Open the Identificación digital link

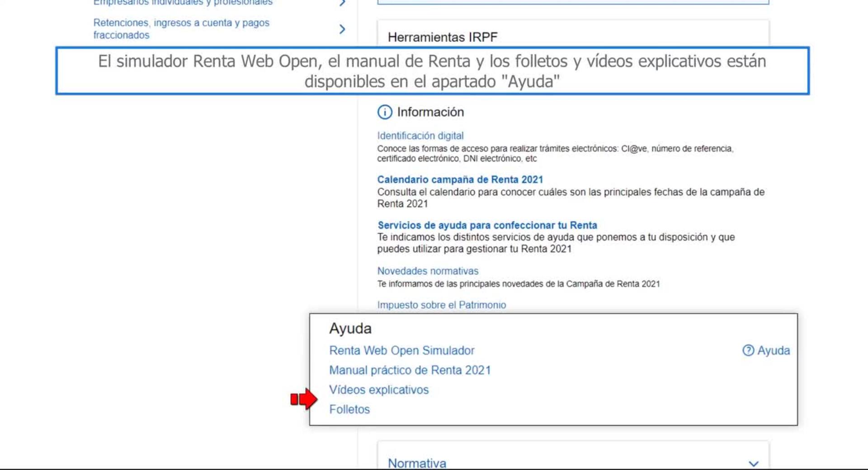point(420,136)
